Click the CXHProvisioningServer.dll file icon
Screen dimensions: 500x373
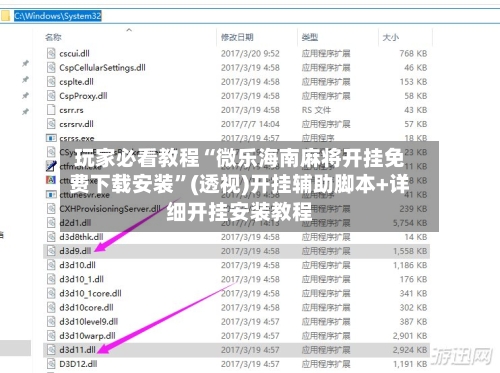coord(51,209)
